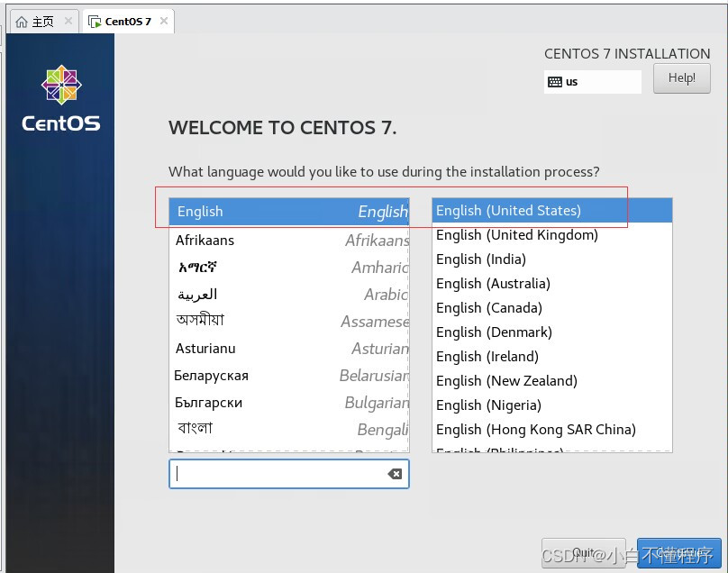
Task: Clear the language search field with backspace icon
Action: pyautogui.click(x=395, y=474)
